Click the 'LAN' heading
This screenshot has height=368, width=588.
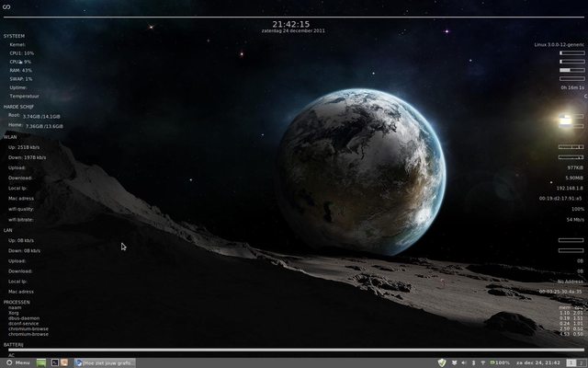(8, 230)
